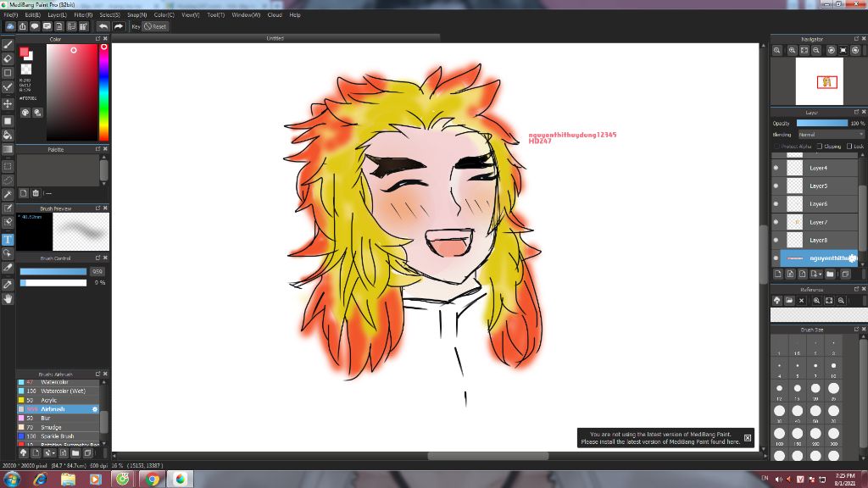Enable Lock checkbox in Layer panel
Screen dimensions: 868x488
pos(849,146)
